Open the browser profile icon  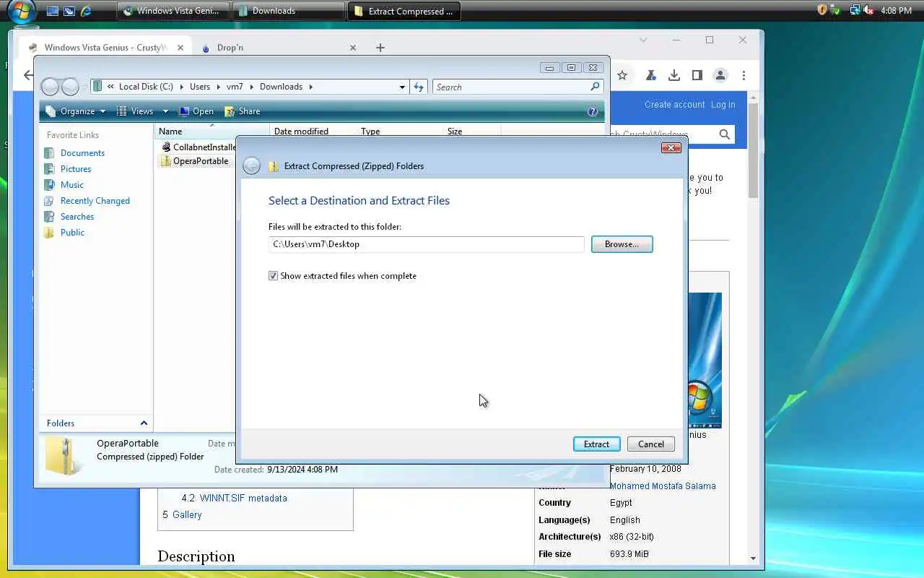click(720, 75)
